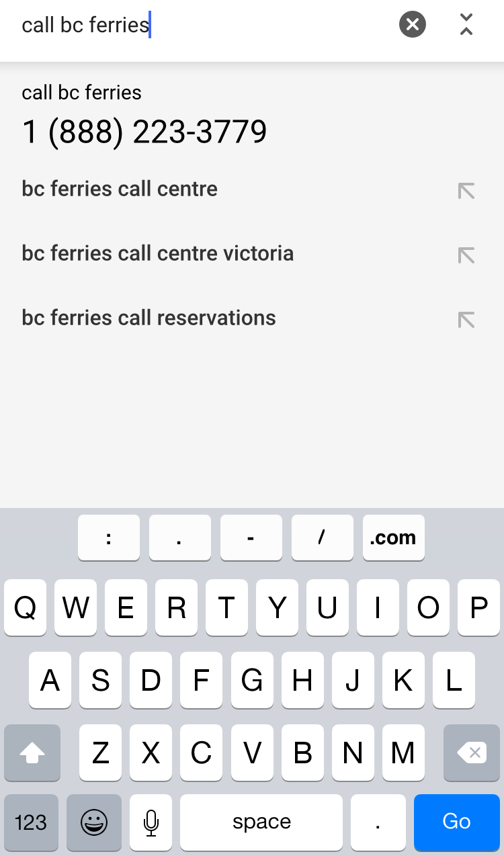This screenshot has width=504, height=856.
Task: Open the emoji keyboard
Action: point(94,822)
